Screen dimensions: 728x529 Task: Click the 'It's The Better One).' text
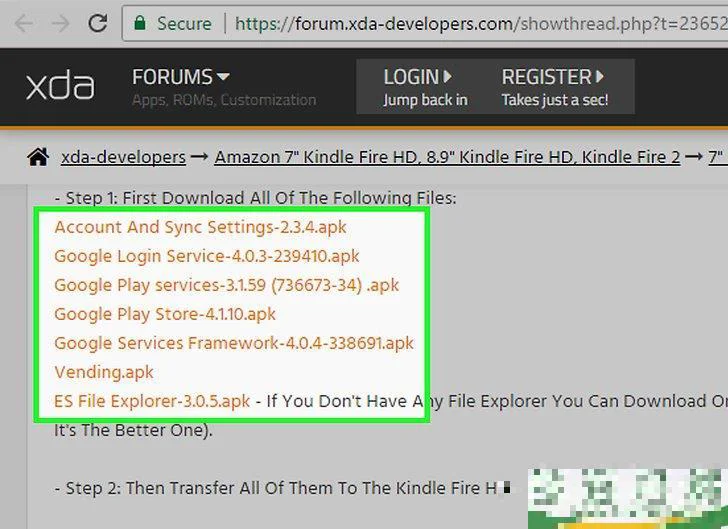[133, 430]
